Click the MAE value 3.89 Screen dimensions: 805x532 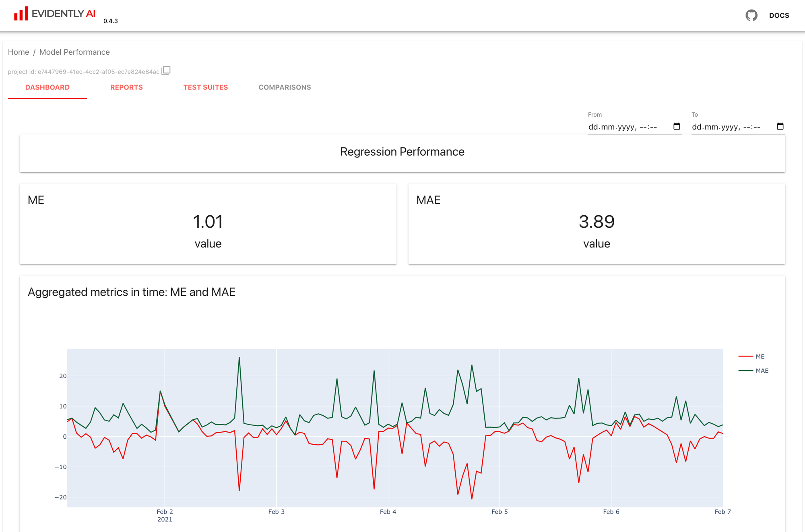coord(597,222)
